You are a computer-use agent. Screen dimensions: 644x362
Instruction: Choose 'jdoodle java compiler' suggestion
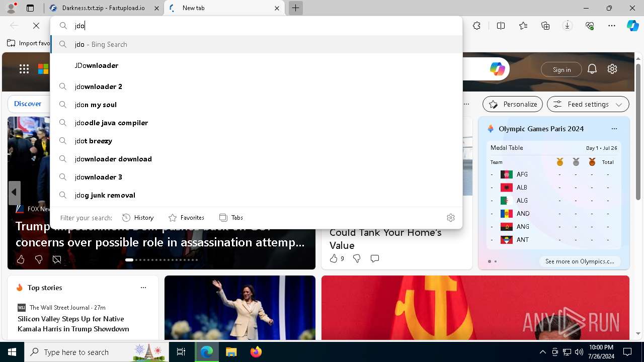[256, 123]
